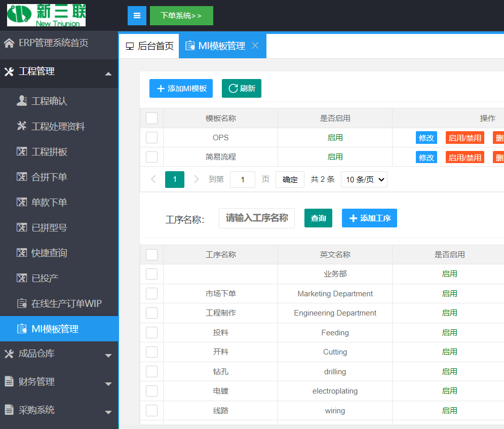The image size is (504, 429).
Task: Click the hamburger menu toggle icon
Action: coord(137,16)
